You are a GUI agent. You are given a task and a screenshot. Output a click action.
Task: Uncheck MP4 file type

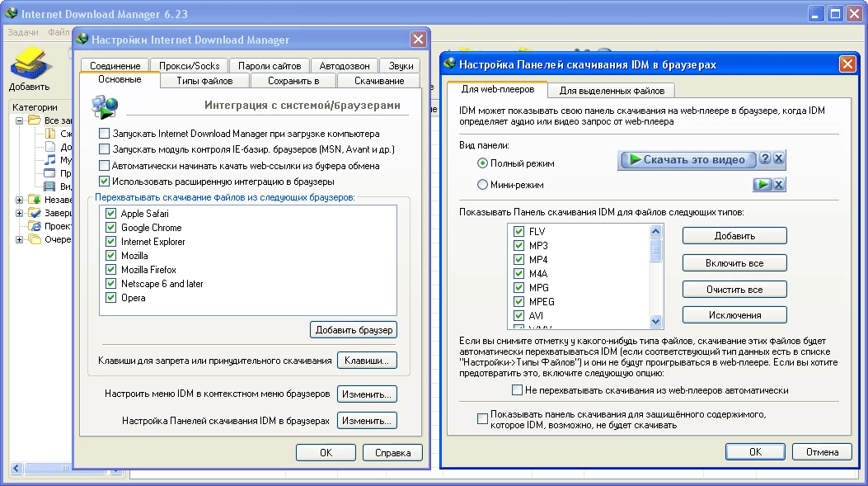click(518, 259)
